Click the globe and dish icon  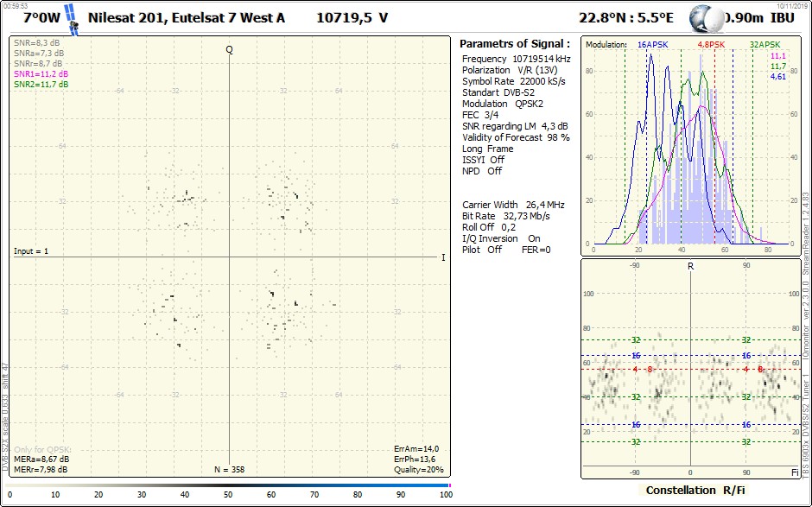point(711,19)
